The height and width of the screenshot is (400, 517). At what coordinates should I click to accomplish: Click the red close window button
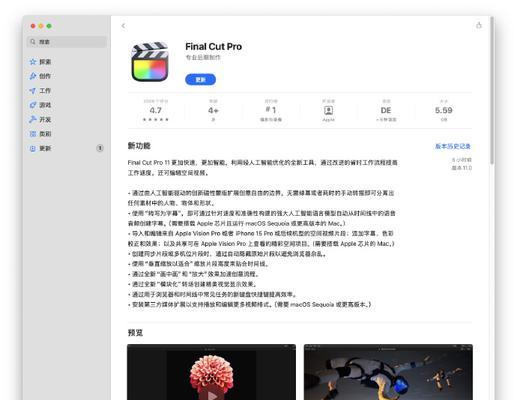(x=33, y=26)
